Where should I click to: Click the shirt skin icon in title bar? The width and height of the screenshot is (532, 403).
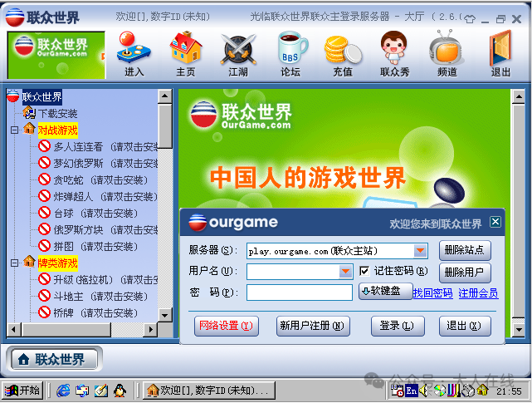pos(470,18)
